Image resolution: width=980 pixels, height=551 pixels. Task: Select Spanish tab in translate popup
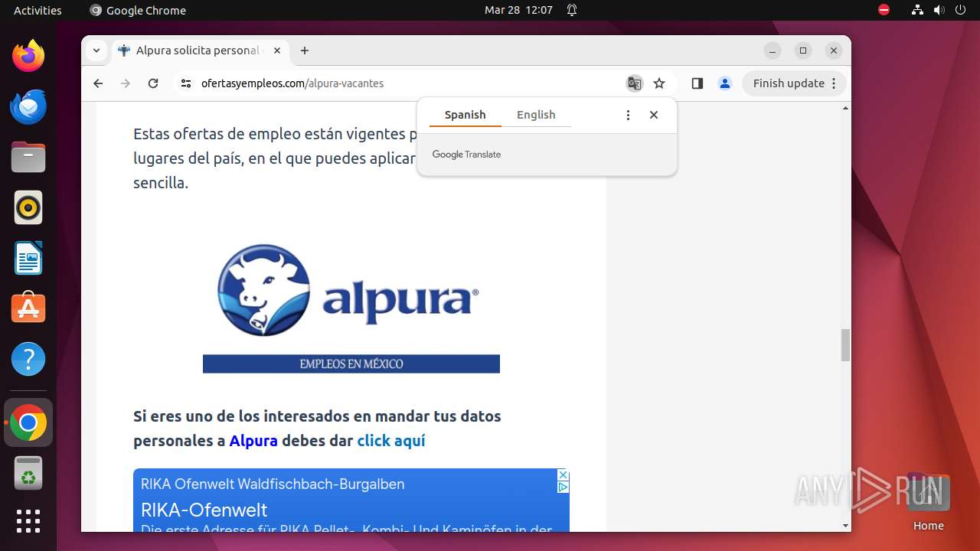465,115
